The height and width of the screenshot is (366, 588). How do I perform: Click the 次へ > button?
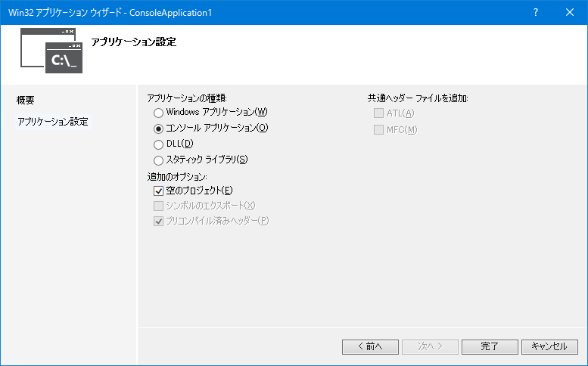pyautogui.click(x=430, y=346)
